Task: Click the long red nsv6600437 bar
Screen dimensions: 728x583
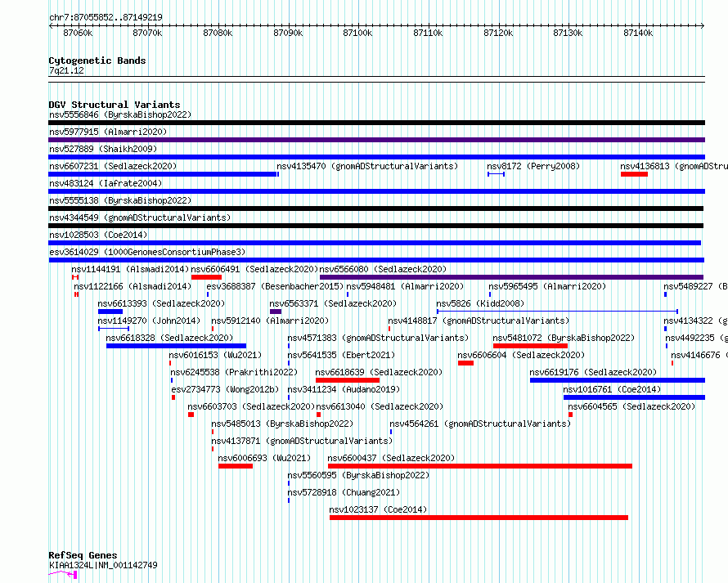Action: pos(479,466)
